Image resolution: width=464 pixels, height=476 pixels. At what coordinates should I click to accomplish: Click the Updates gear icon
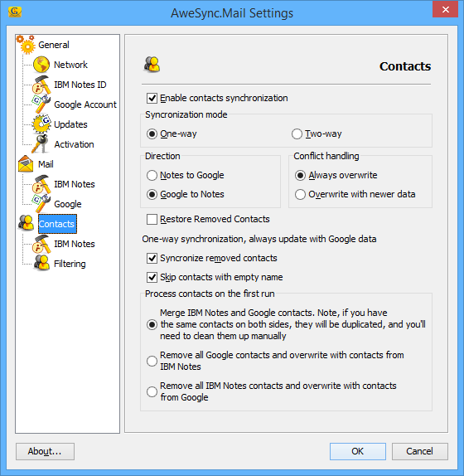click(41, 124)
